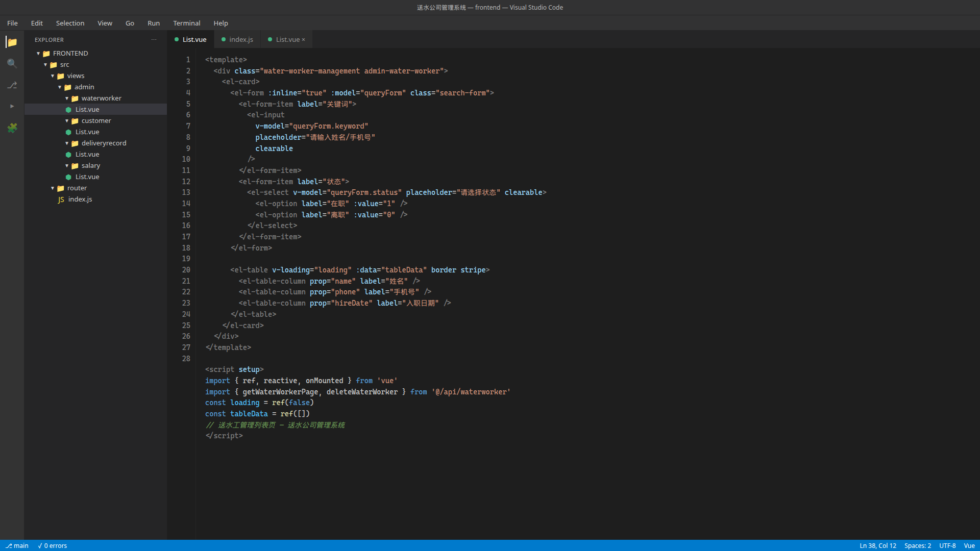Screen dimensions: 980x551
Task: Click the closing "</template>" tag
Action: click(228, 347)
